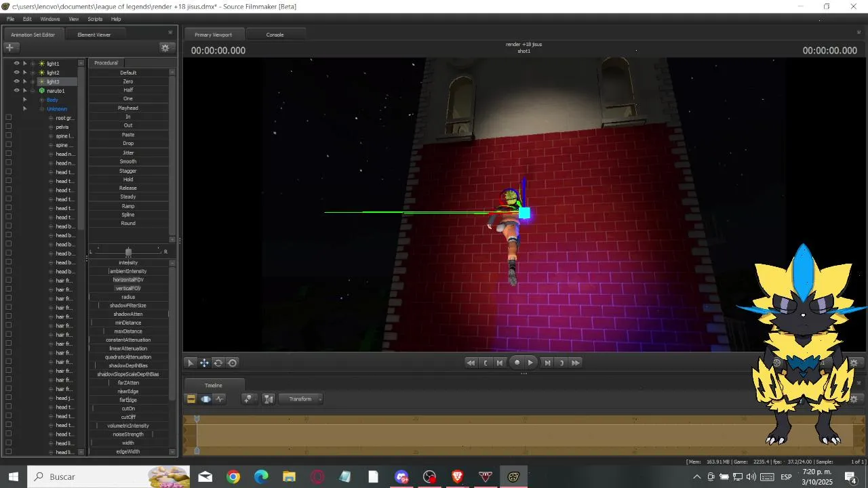The width and height of the screenshot is (868, 488).
Task: Toggle the lock arrow for light1
Action: pos(25,64)
